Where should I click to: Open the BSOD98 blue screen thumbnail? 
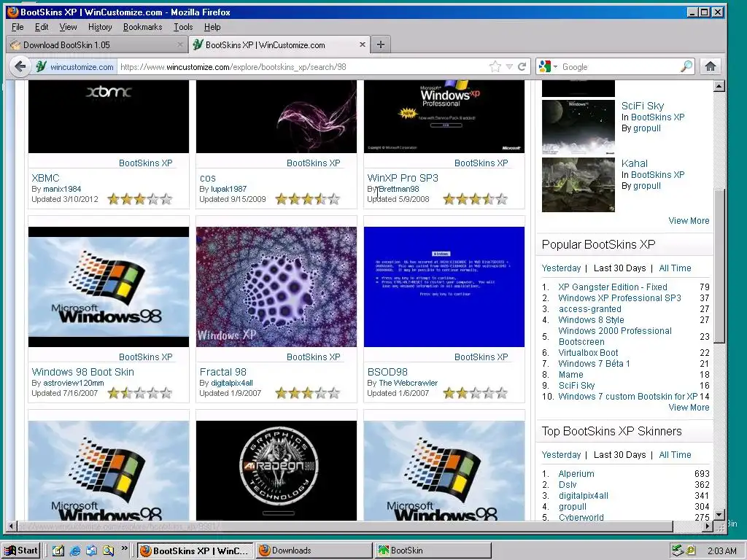(444, 287)
